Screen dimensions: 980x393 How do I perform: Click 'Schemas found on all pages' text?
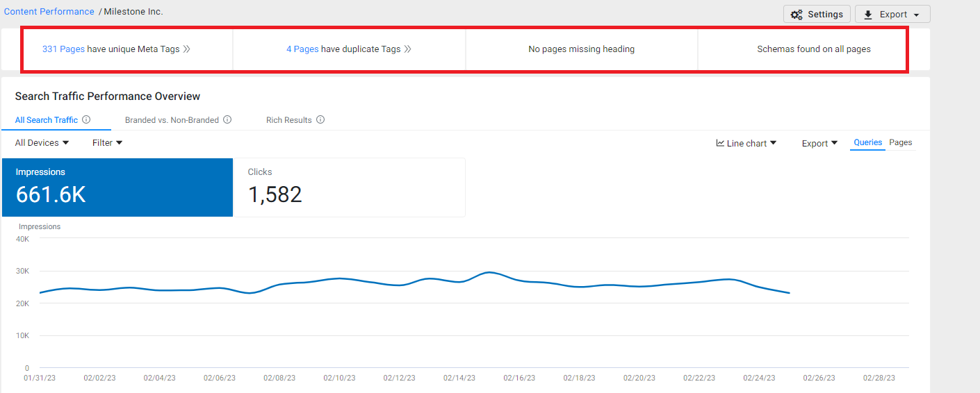[x=814, y=49]
